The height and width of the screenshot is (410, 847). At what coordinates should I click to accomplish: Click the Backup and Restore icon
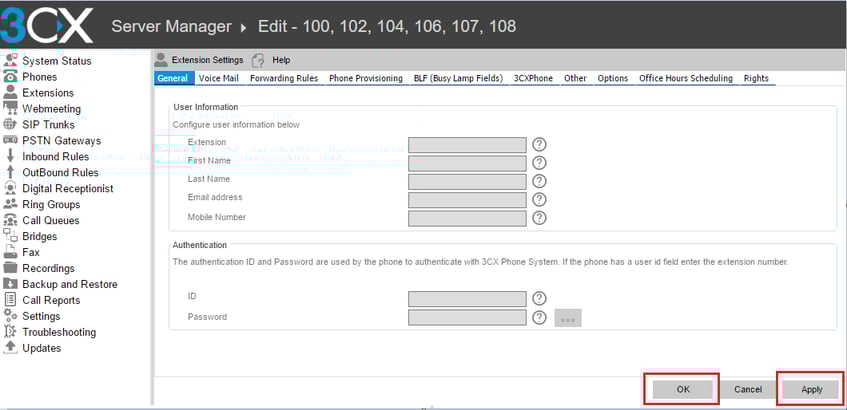(10, 284)
